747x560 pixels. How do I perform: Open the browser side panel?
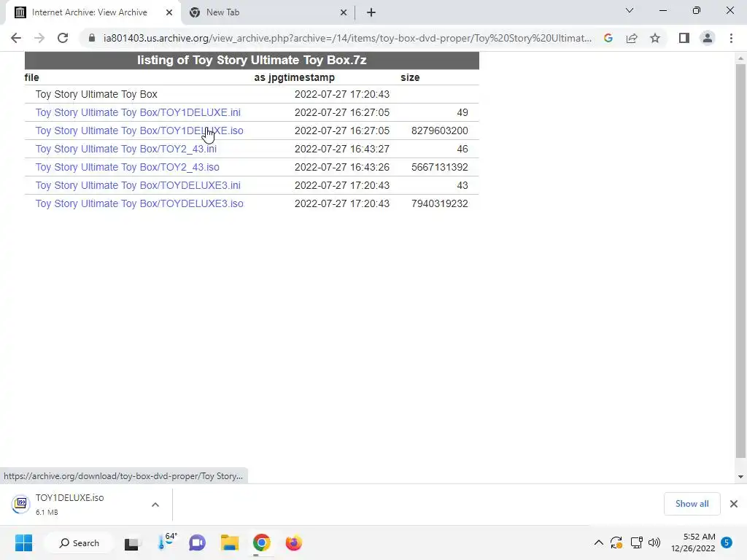coord(684,38)
